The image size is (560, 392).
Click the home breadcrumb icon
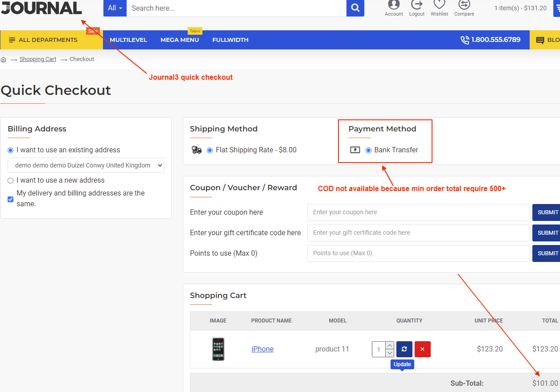pyautogui.click(x=4, y=59)
